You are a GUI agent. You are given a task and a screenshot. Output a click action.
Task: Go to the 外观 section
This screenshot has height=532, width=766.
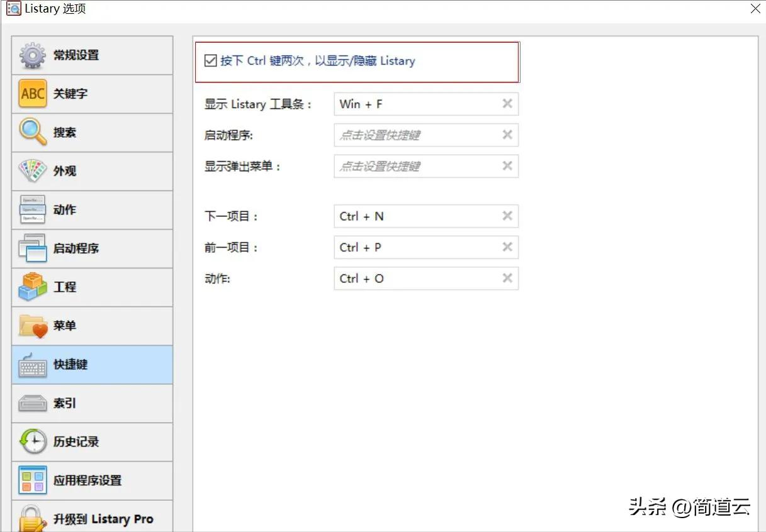[x=92, y=171]
